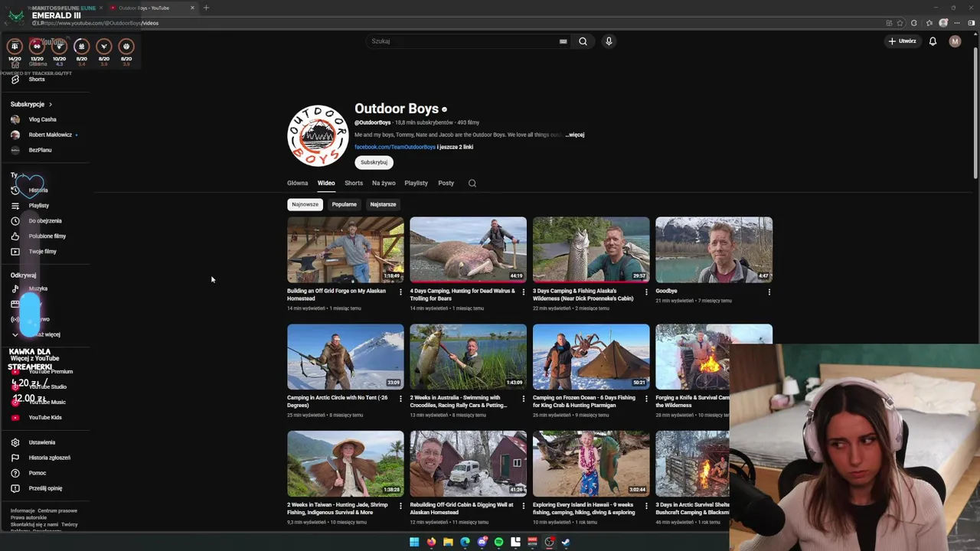The width and height of the screenshot is (980, 551).
Task: Open options for Building an Off Grid Forge video
Action: [400, 292]
